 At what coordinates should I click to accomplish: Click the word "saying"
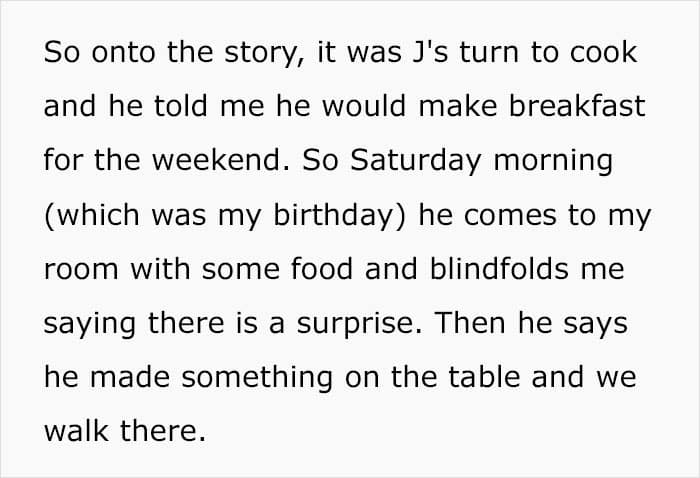tap(89, 325)
